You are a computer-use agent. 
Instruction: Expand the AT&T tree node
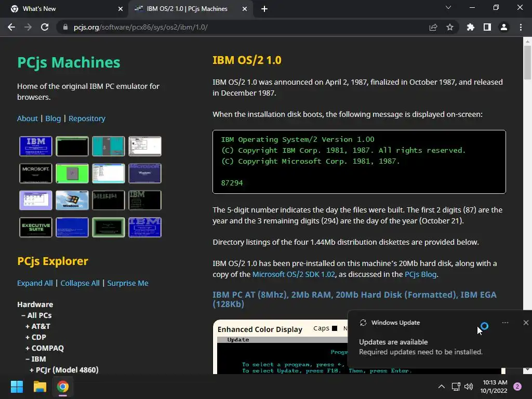[x=37, y=326]
